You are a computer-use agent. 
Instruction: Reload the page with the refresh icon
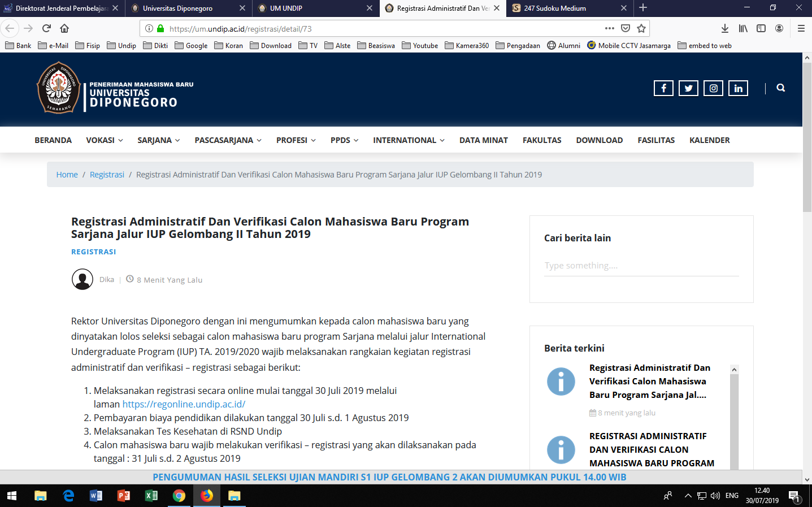point(46,28)
